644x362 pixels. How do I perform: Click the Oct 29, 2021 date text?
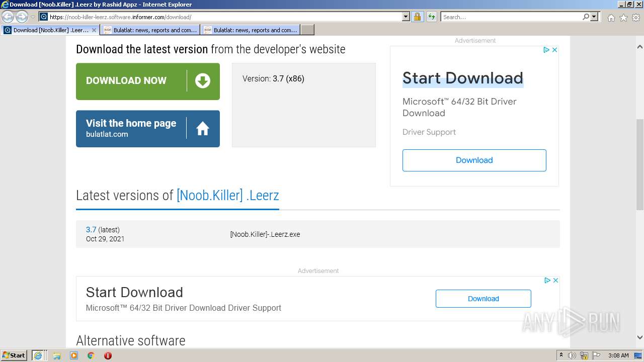(105, 239)
